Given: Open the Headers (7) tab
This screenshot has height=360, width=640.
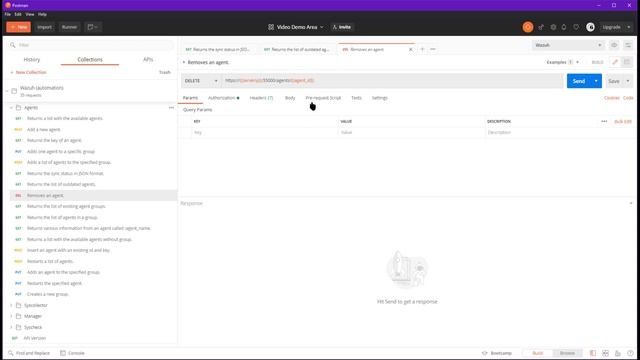Looking at the screenshot, I should [x=261, y=98].
